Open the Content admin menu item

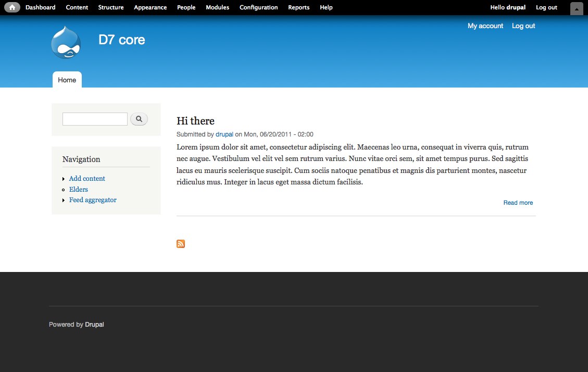pos(77,7)
